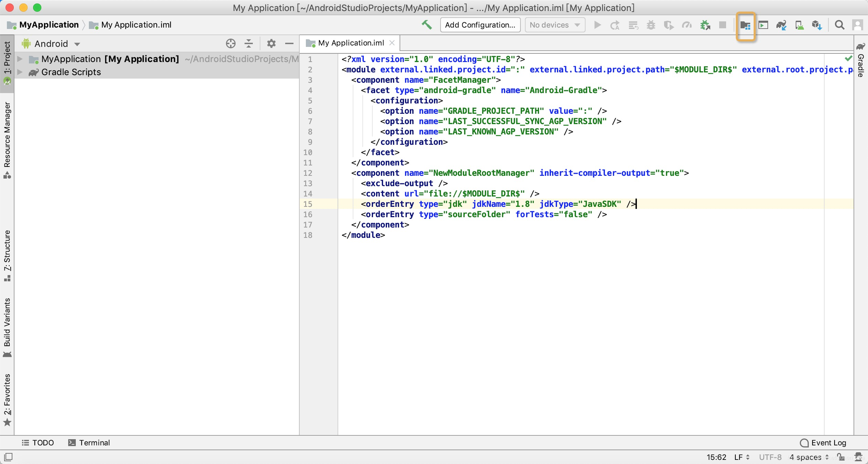Click the Make Project hammer icon
Screen dimensions: 868x464
click(x=426, y=25)
